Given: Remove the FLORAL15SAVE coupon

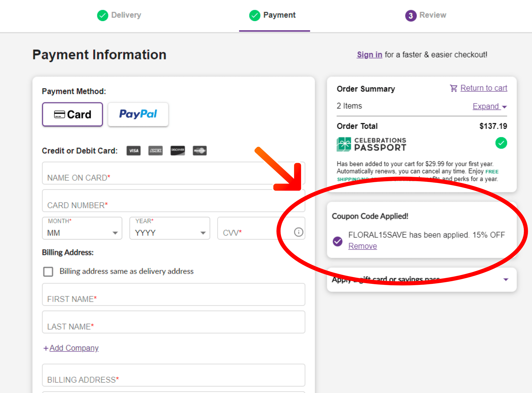Looking at the screenshot, I should (x=362, y=246).
